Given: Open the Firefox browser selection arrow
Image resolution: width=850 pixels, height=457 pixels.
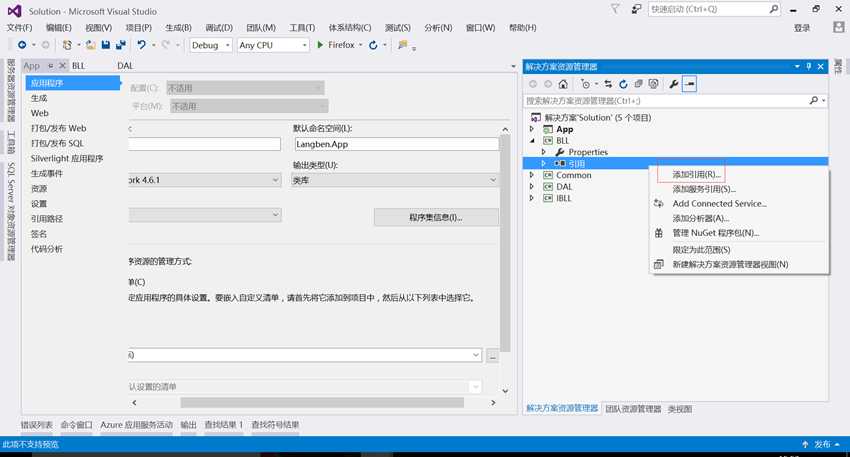Looking at the screenshot, I should pos(360,45).
